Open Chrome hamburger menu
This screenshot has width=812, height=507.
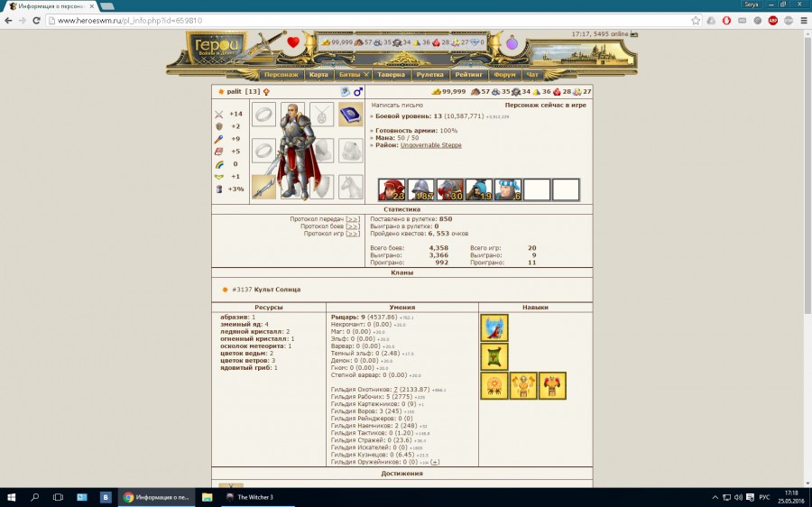[803, 21]
